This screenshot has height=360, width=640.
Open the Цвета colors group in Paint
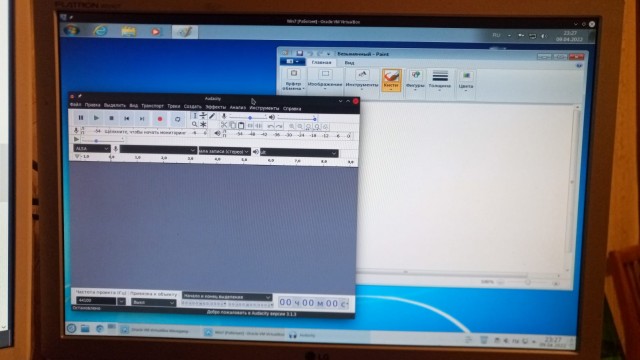pos(466,81)
